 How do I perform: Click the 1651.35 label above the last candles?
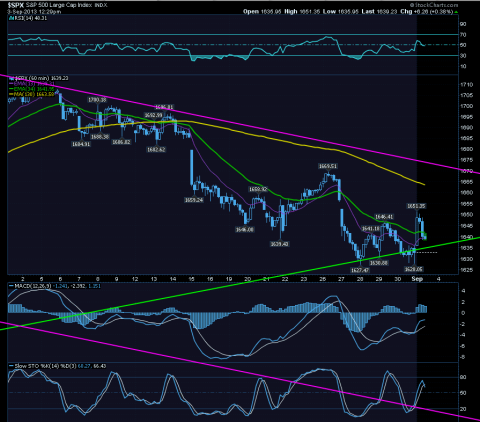[416, 206]
